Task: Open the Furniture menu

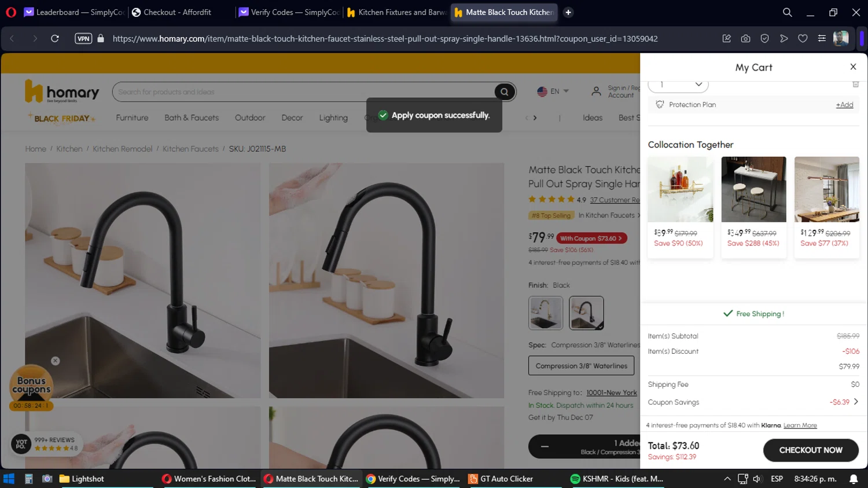Action: click(x=132, y=118)
